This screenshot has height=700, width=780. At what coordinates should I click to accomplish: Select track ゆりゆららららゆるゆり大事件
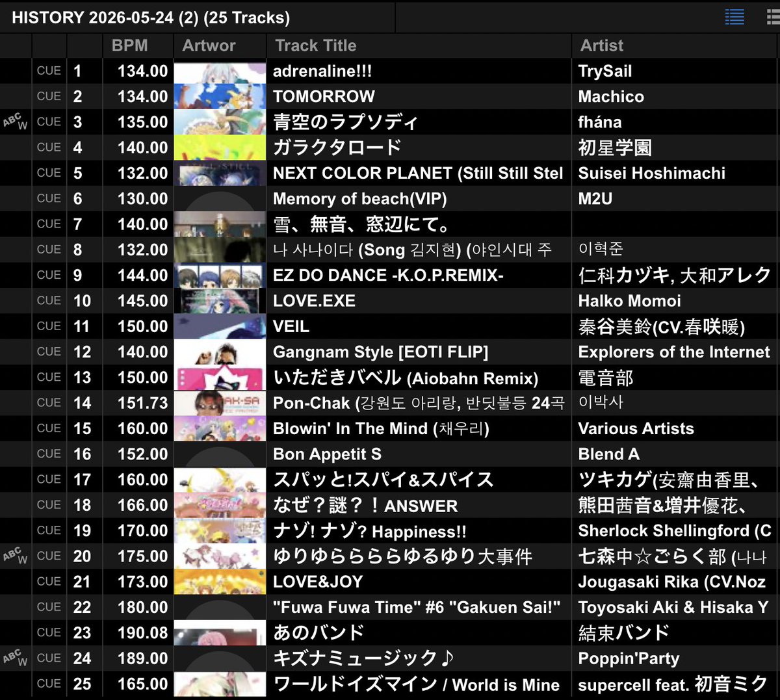[402, 556]
